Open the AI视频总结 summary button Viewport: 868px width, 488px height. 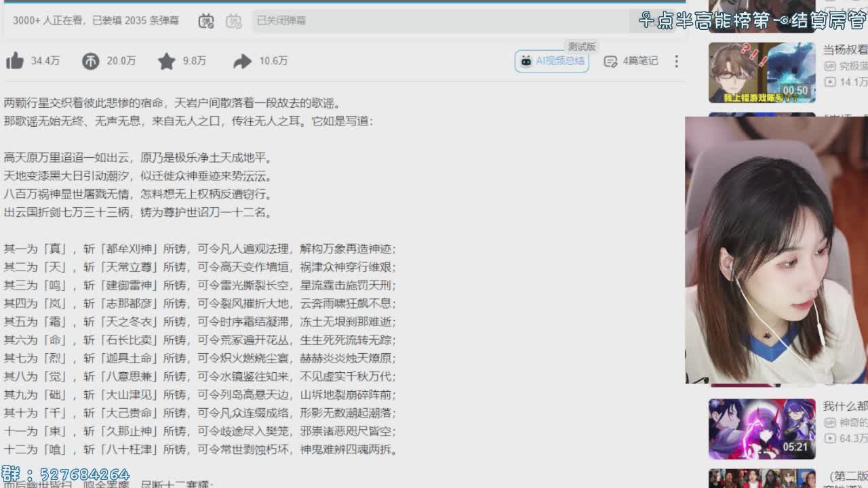(552, 61)
